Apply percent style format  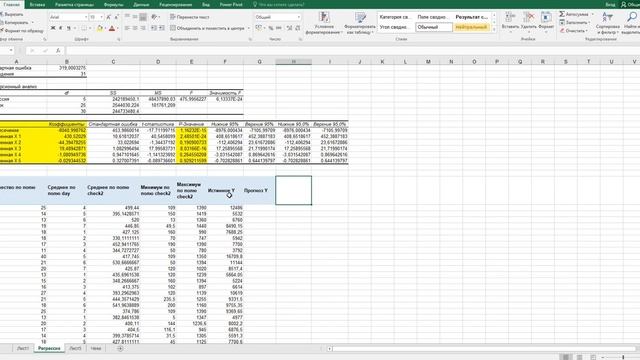pyautogui.click(x=271, y=28)
